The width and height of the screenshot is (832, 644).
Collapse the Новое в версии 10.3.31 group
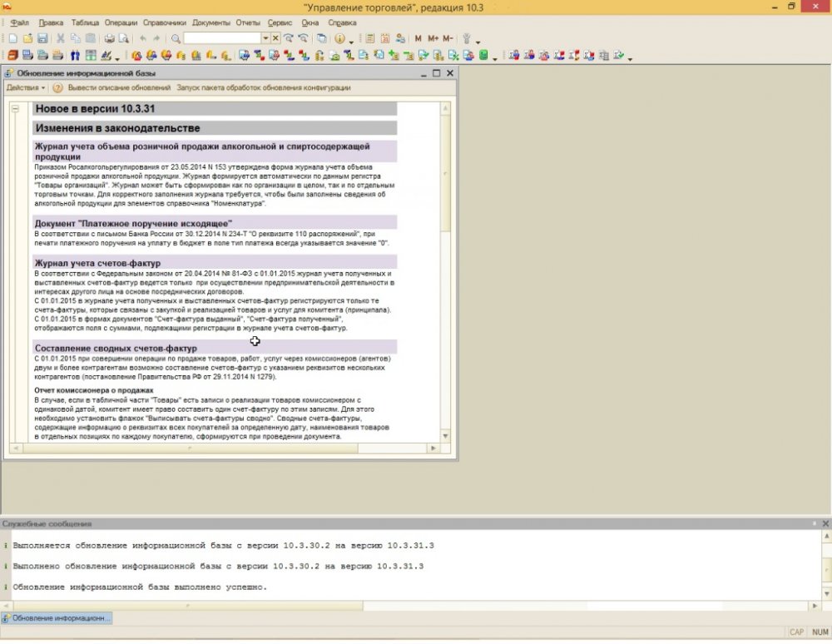click(x=15, y=108)
